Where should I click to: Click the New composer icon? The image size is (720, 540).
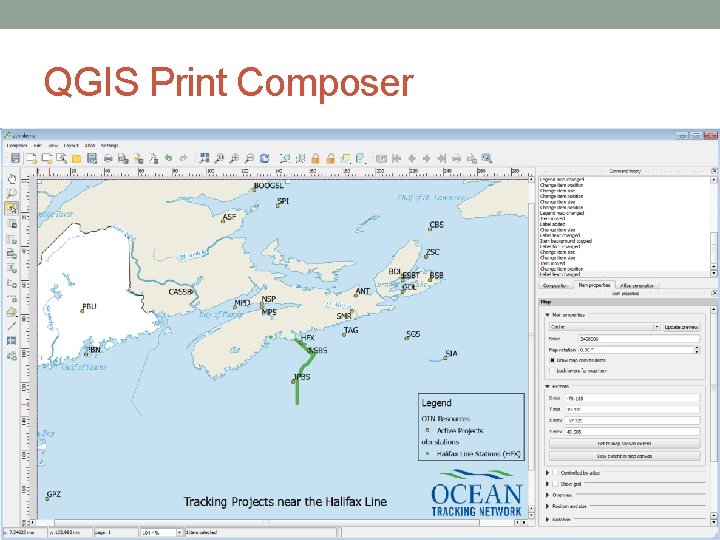[x=31, y=158]
